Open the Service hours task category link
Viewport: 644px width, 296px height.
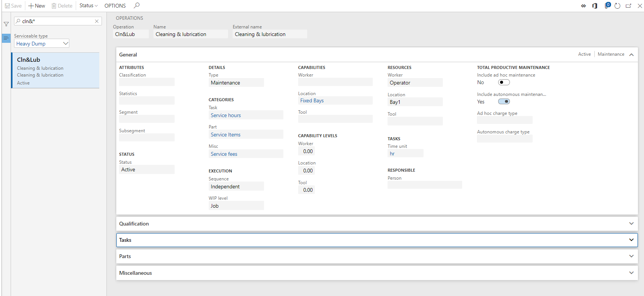click(x=226, y=115)
